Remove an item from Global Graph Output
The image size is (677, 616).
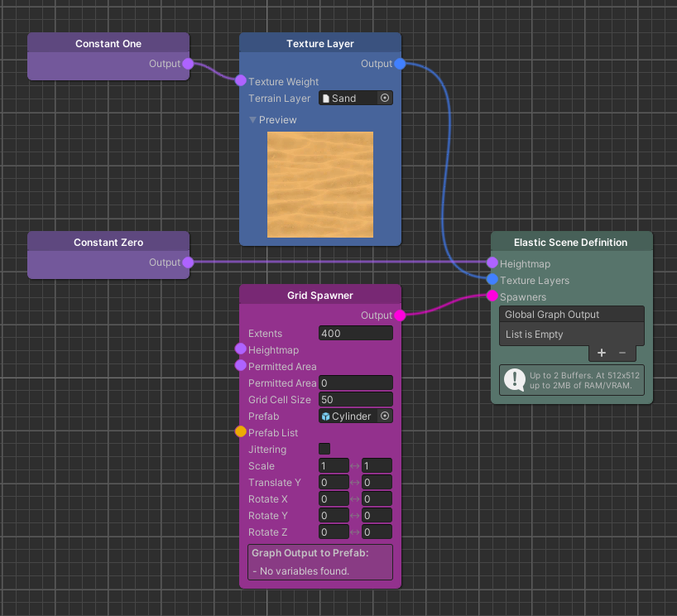click(x=622, y=353)
